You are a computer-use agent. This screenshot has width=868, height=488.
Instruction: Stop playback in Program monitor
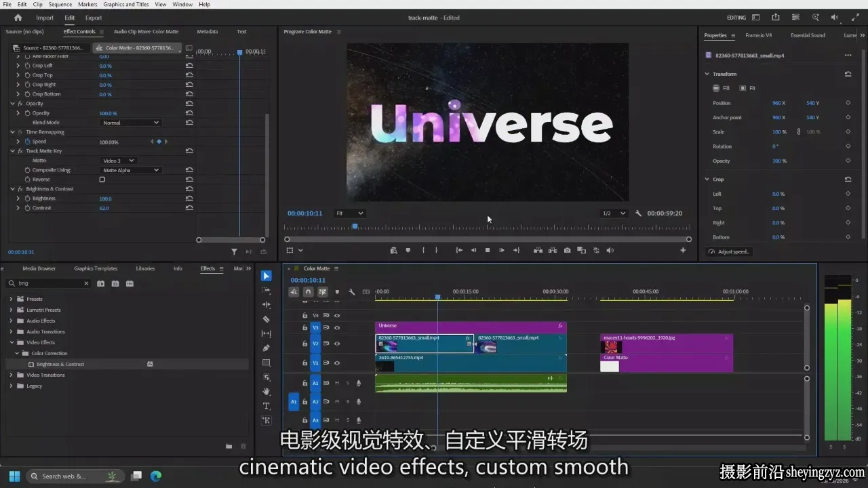click(487, 250)
